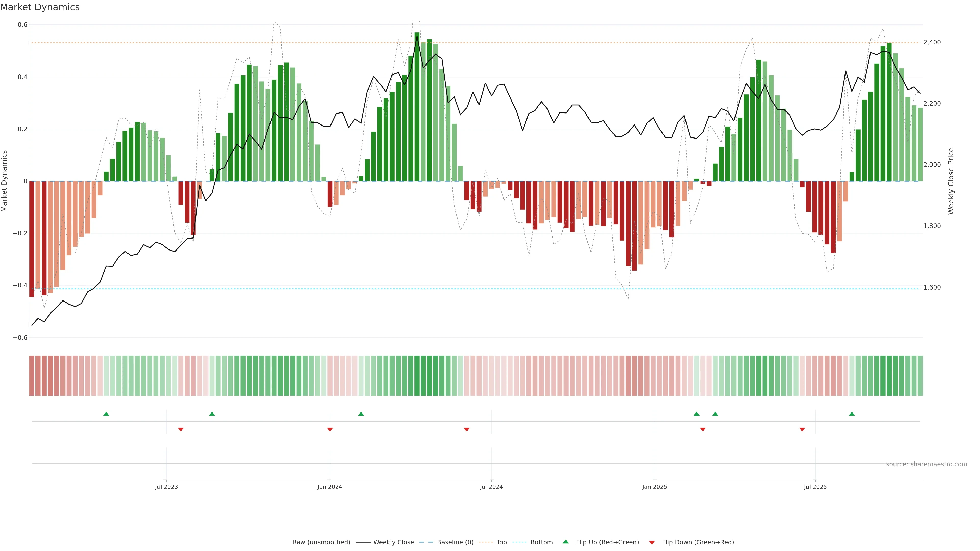980x551 pixels.
Task: Toggle the Weekly Close legend entry
Action: click(393, 542)
